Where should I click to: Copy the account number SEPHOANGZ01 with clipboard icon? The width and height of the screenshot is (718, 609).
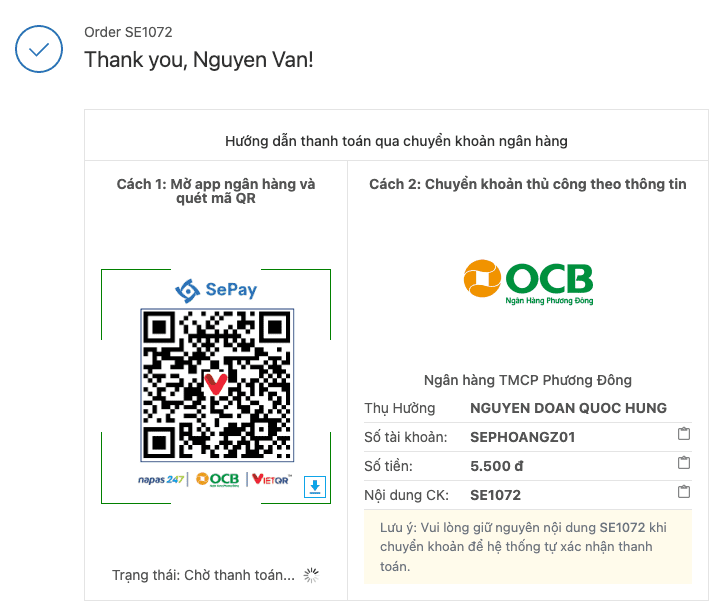684,433
